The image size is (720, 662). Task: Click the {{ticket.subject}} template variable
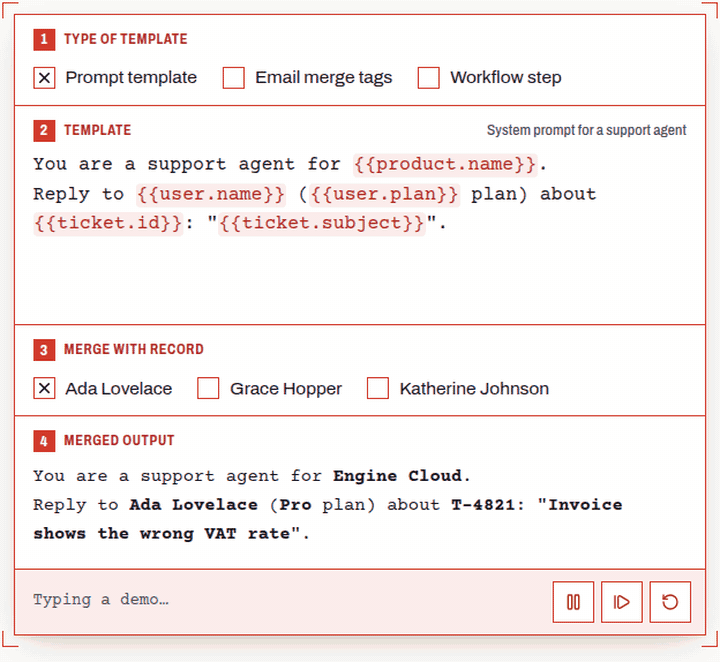pyautogui.click(x=321, y=223)
